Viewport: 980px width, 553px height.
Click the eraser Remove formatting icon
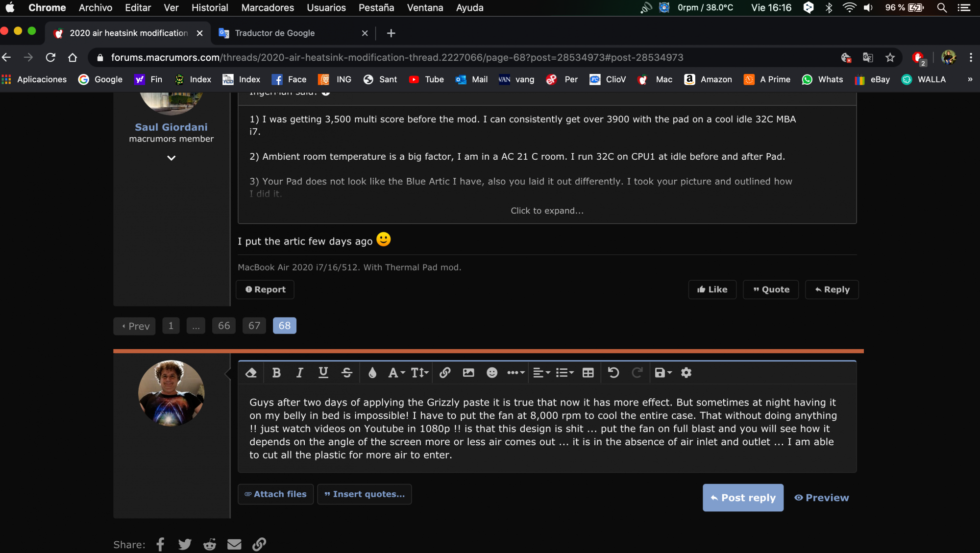click(x=251, y=373)
